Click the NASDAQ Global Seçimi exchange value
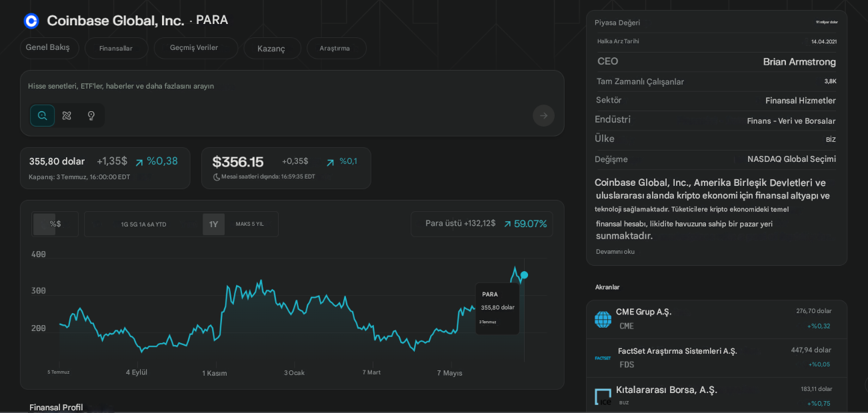The height and width of the screenshot is (413, 868). tap(791, 159)
